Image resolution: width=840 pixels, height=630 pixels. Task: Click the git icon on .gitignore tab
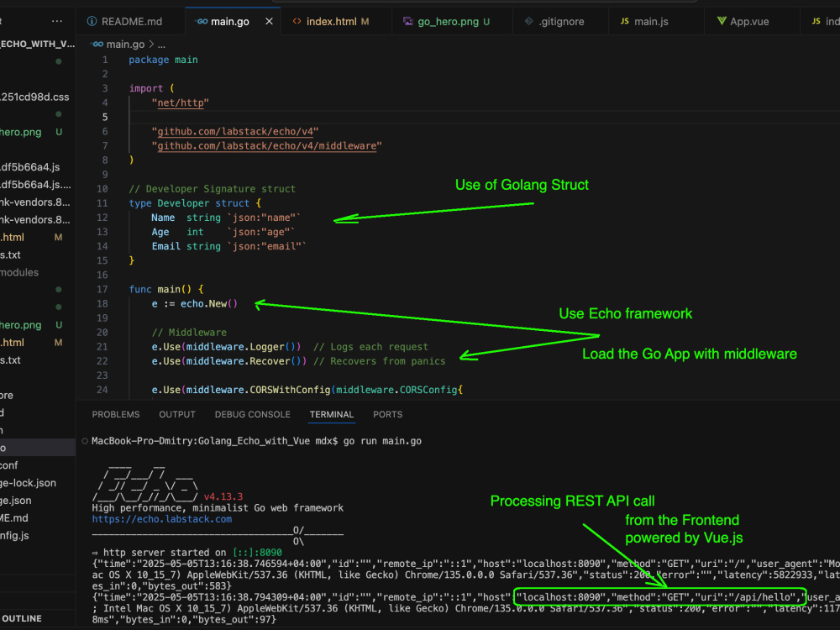[x=528, y=22]
